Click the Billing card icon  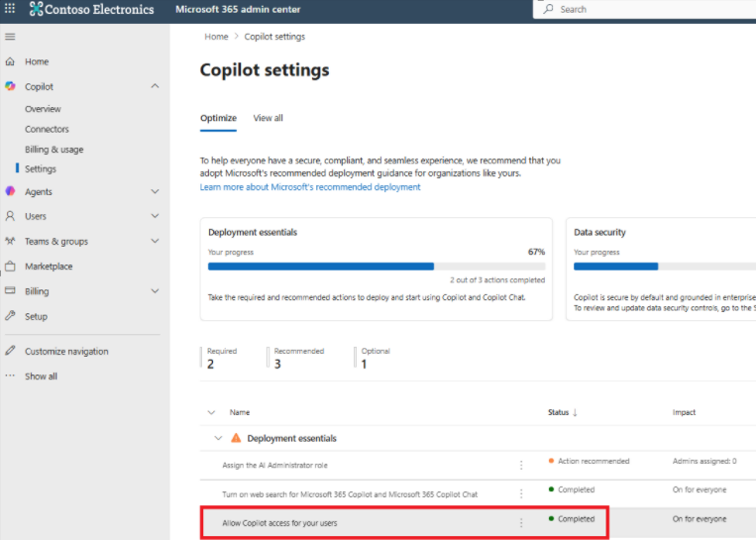pos(10,290)
